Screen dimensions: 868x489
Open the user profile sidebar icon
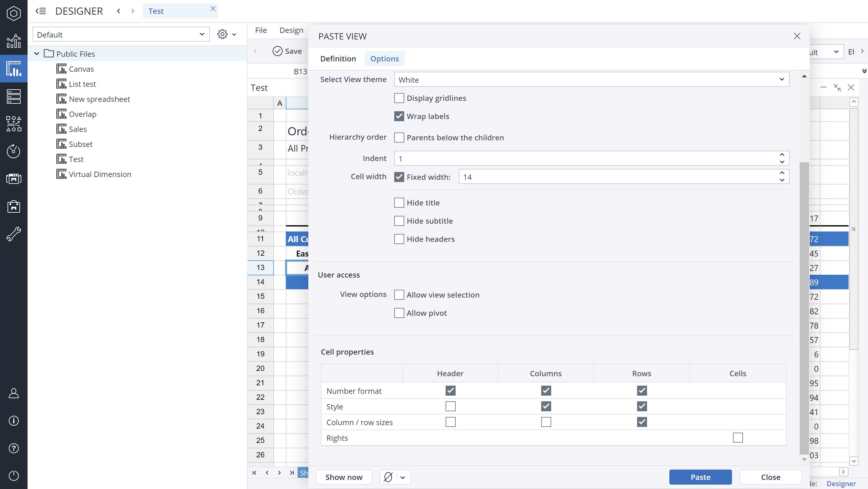[13, 393]
